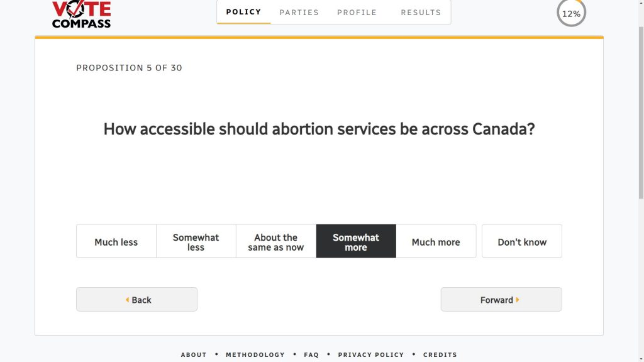Open the Credits footer link
The width and height of the screenshot is (644, 362).
point(440,354)
